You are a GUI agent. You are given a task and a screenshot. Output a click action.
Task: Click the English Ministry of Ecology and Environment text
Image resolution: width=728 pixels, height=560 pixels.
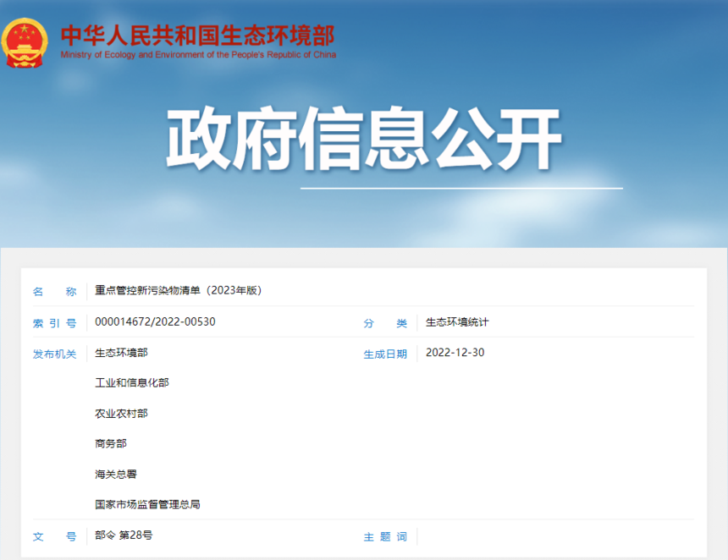198,55
